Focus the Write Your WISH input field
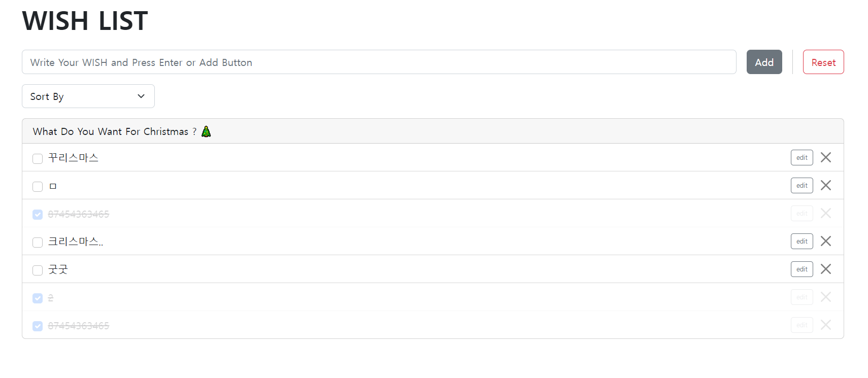Screen dimensions: 868x378 coord(379,62)
